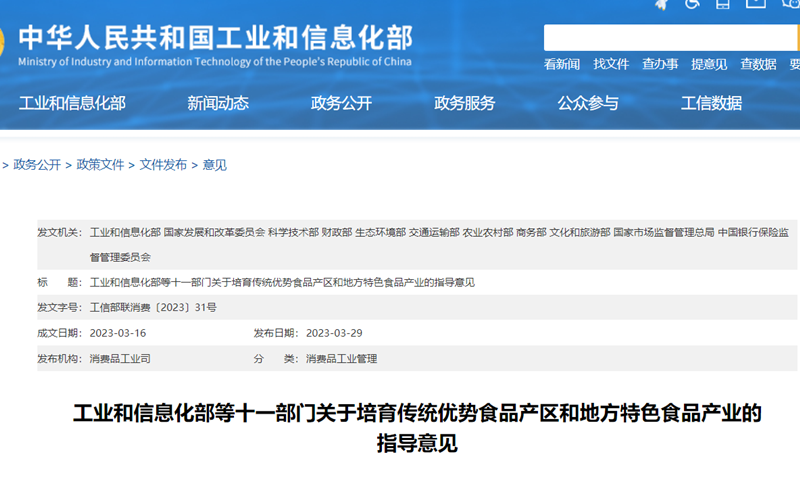
Task: Click the 标题 row title text
Action: pyautogui.click(x=282, y=283)
